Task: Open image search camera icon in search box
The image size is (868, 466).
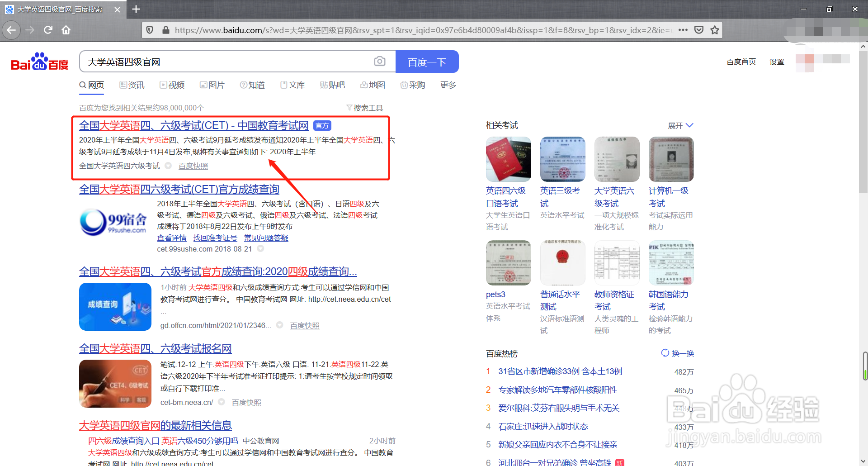Action: point(380,61)
